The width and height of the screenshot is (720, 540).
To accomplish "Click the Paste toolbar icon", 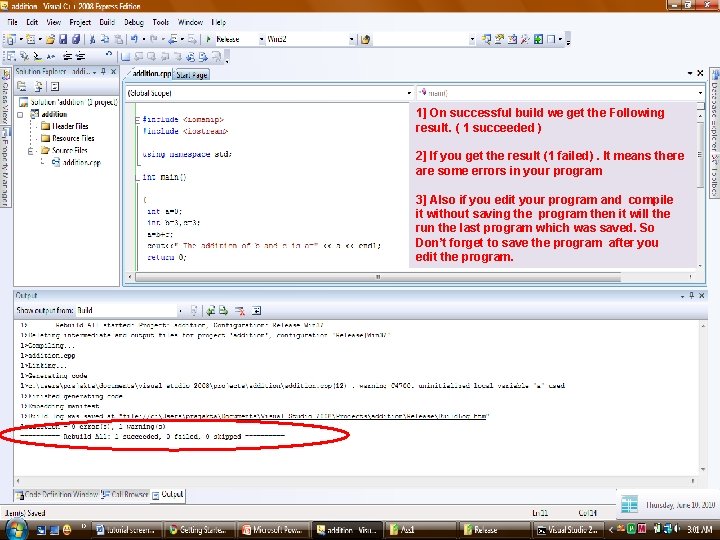I will pos(118,39).
